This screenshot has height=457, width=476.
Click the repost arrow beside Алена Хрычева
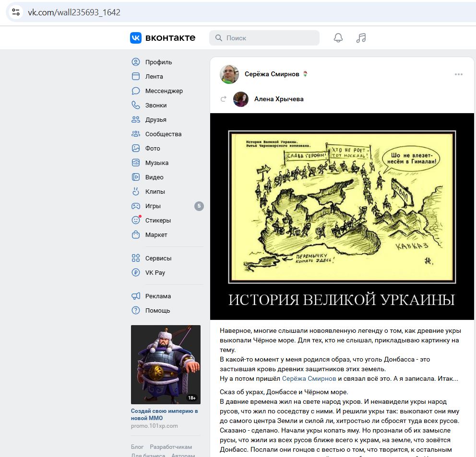[x=224, y=99]
